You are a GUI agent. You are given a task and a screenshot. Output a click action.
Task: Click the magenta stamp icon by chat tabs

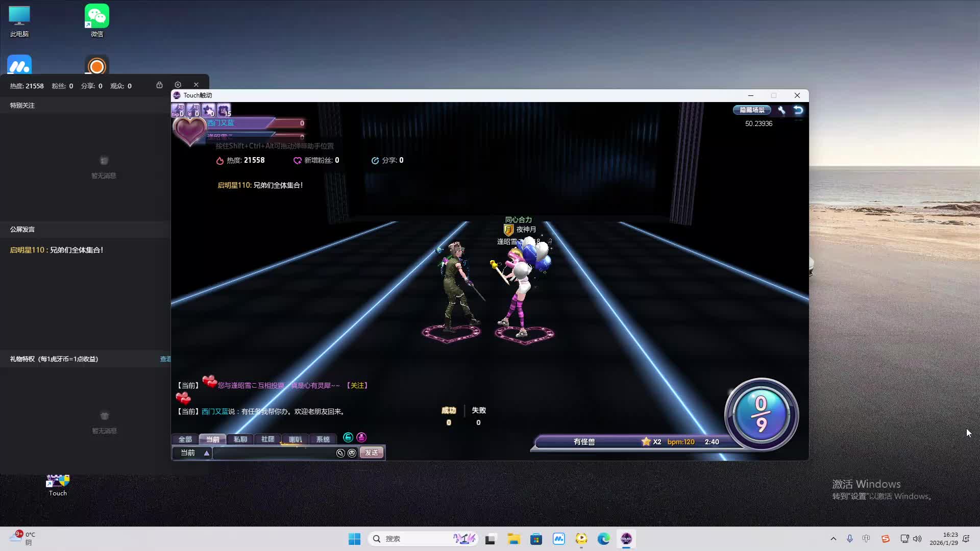[x=361, y=437]
